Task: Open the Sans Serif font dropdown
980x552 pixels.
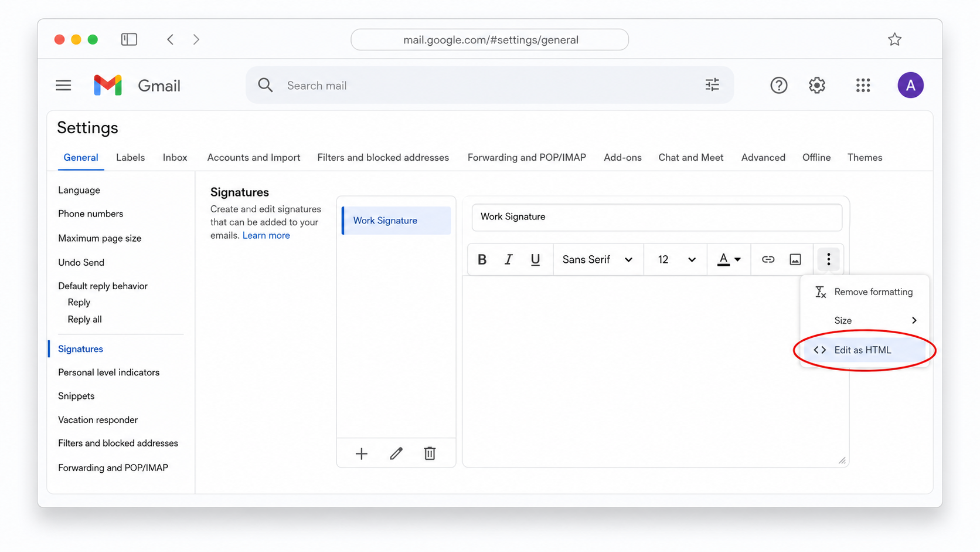Action: [597, 259]
